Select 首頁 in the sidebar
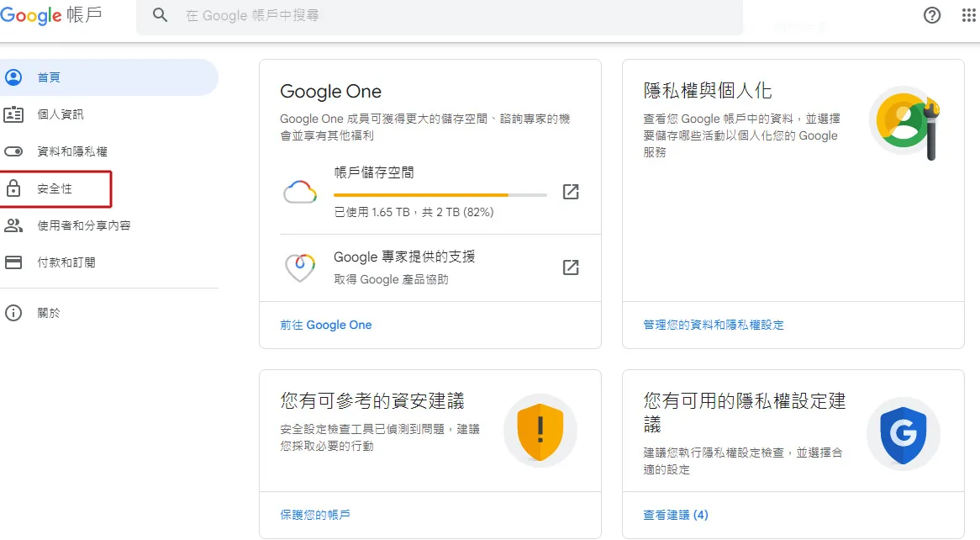The width and height of the screenshot is (980, 540). tap(49, 77)
